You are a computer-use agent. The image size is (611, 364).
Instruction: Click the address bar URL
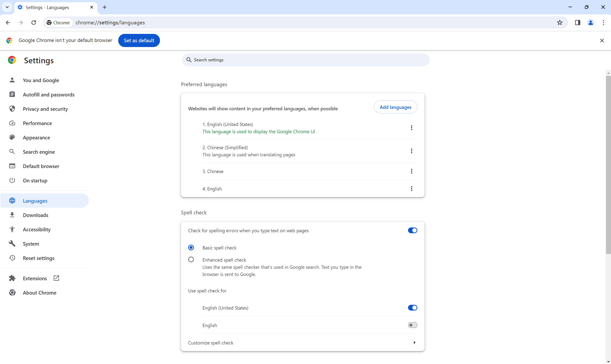(x=110, y=23)
